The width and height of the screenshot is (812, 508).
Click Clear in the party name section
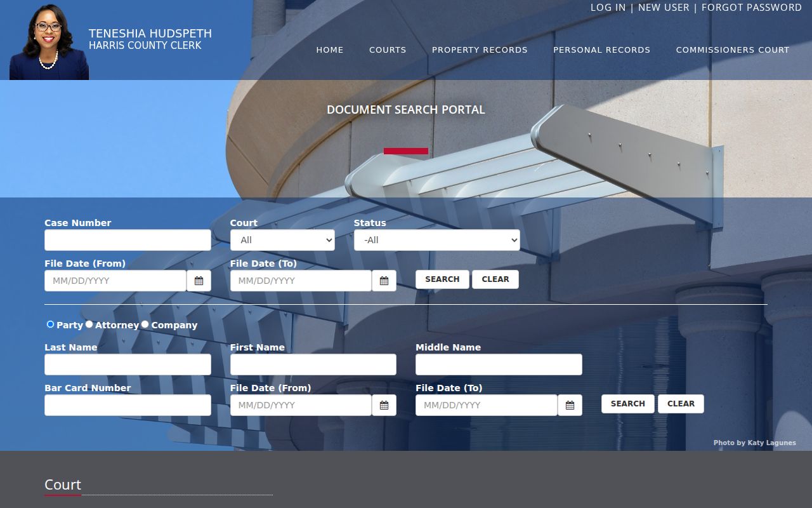(x=681, y=404)
